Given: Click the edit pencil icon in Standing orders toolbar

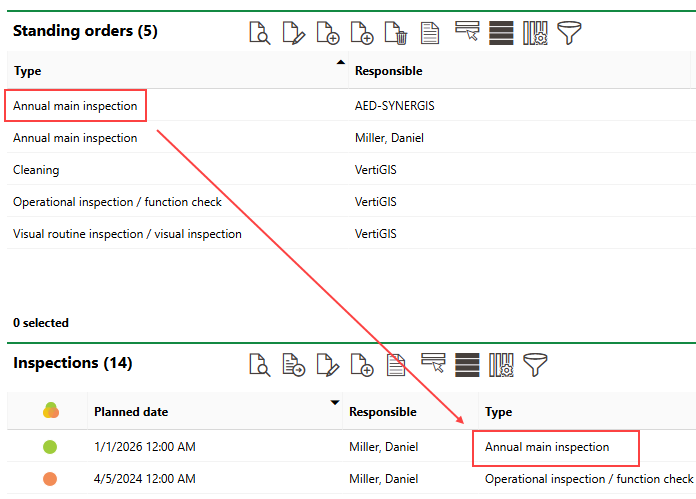Looking at the screenshot, I should 293,33.
